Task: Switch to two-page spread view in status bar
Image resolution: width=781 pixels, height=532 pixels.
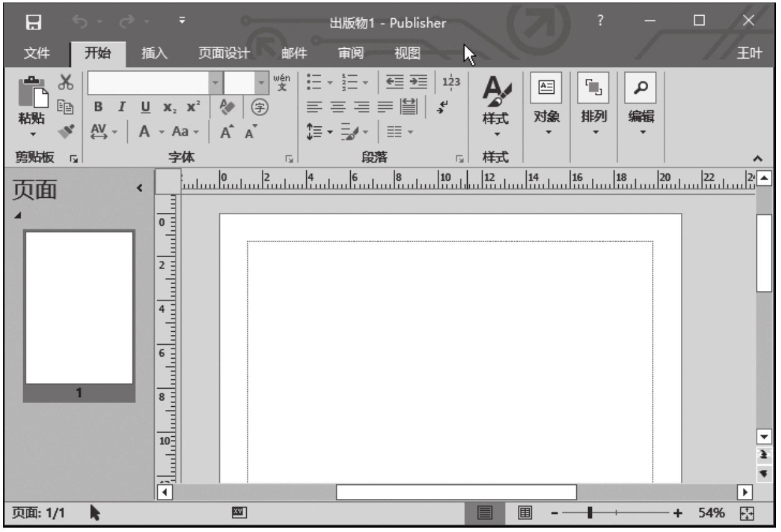Action: tap(525, 512)
